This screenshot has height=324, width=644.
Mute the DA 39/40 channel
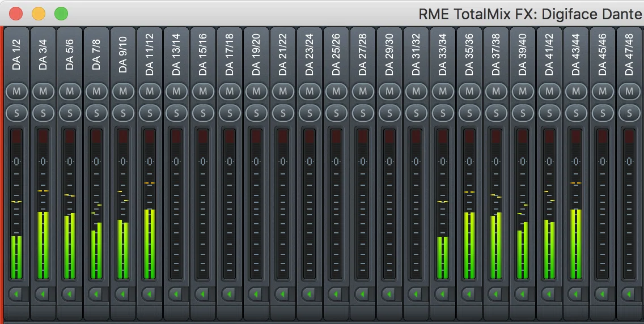[x=523, y=91]
